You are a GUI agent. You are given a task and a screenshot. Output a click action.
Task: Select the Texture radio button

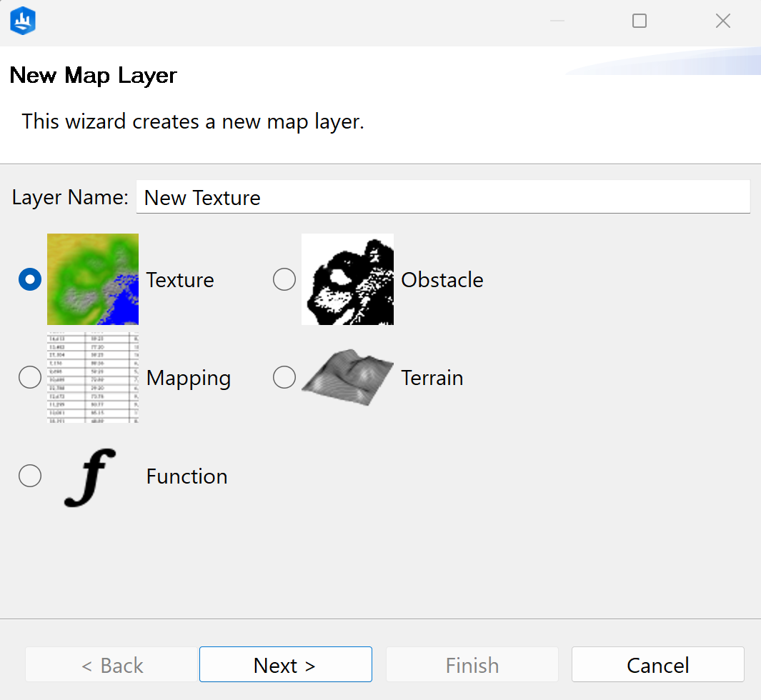[29, 279]
